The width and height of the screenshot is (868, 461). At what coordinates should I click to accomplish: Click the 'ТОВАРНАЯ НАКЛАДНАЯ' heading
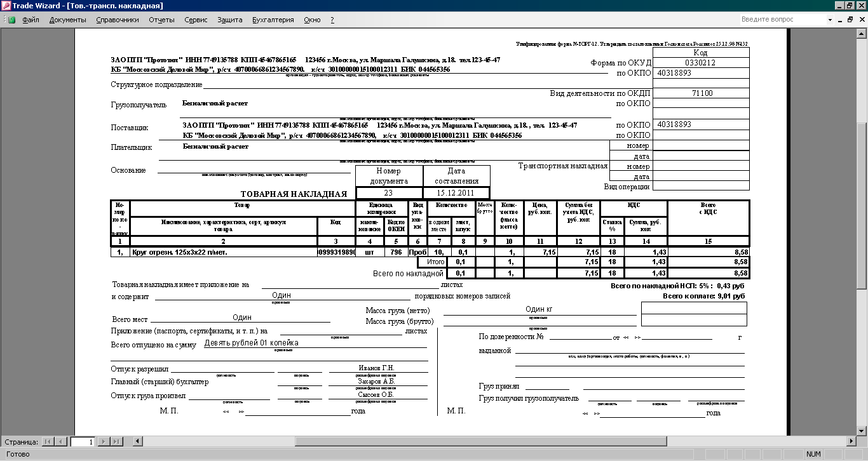coord(294,194)
